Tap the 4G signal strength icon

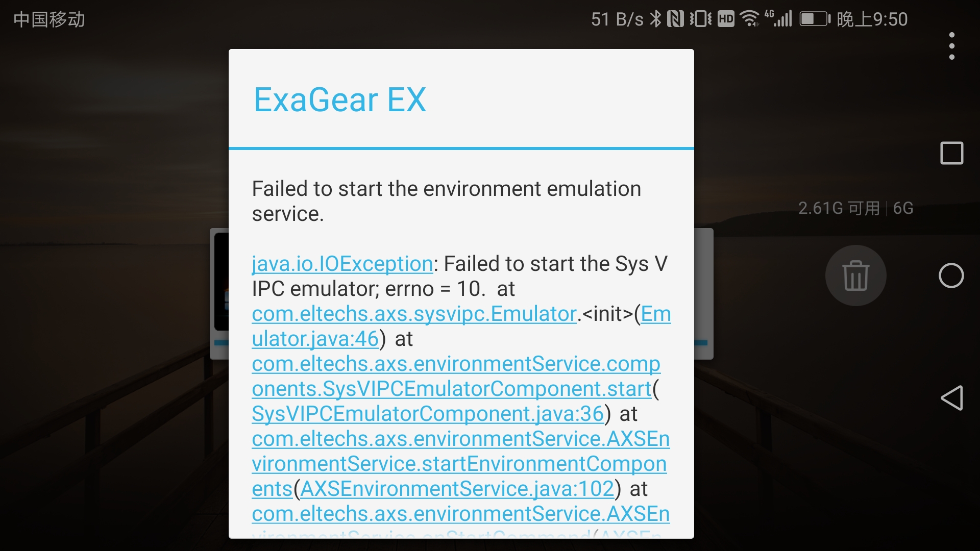(779, 19)
